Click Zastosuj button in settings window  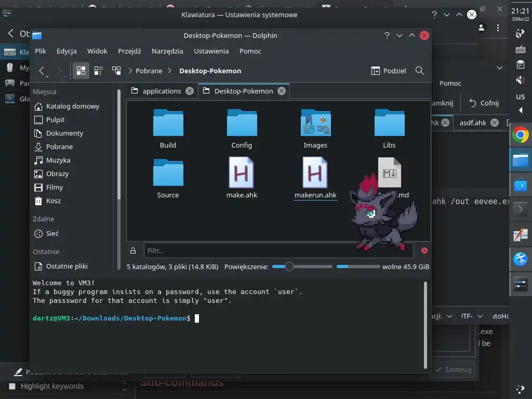click(453, 369)
